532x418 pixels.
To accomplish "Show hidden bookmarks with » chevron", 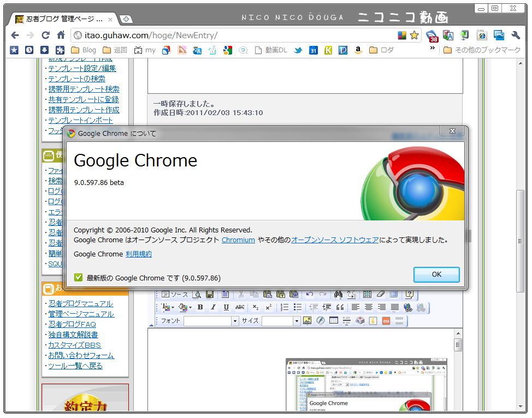I will click(432, 48).
